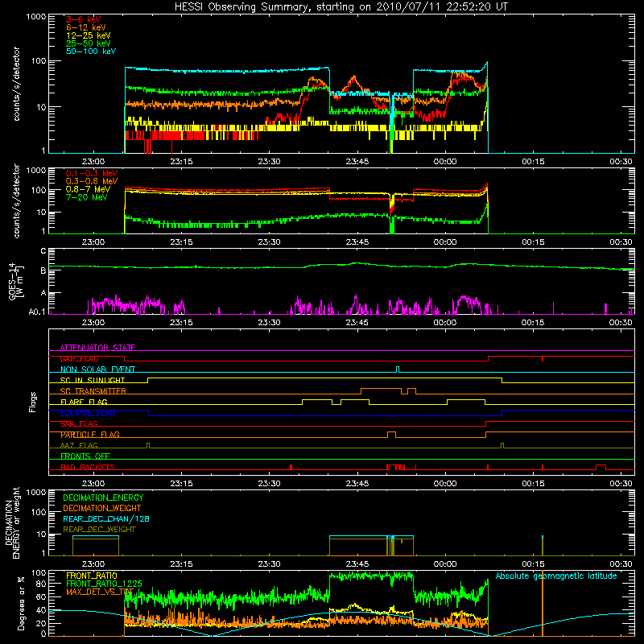Select the NON_SOLAR_EVENT flag label

97,369
